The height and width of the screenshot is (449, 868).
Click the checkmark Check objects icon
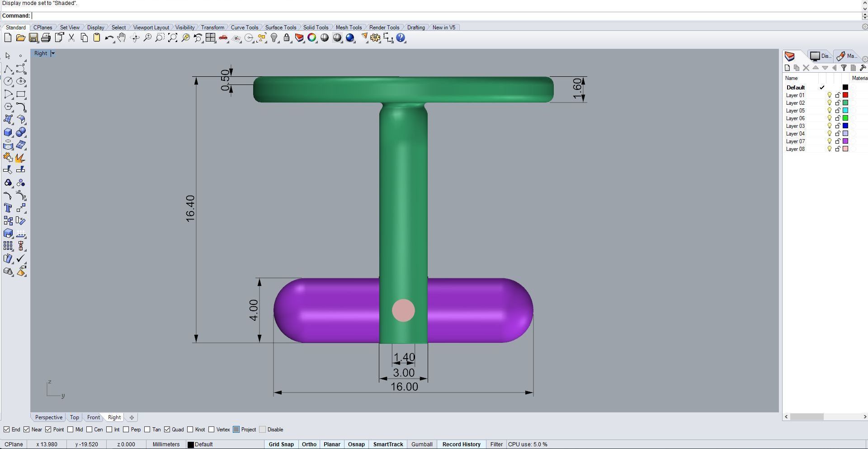click(x=21, y=259)
